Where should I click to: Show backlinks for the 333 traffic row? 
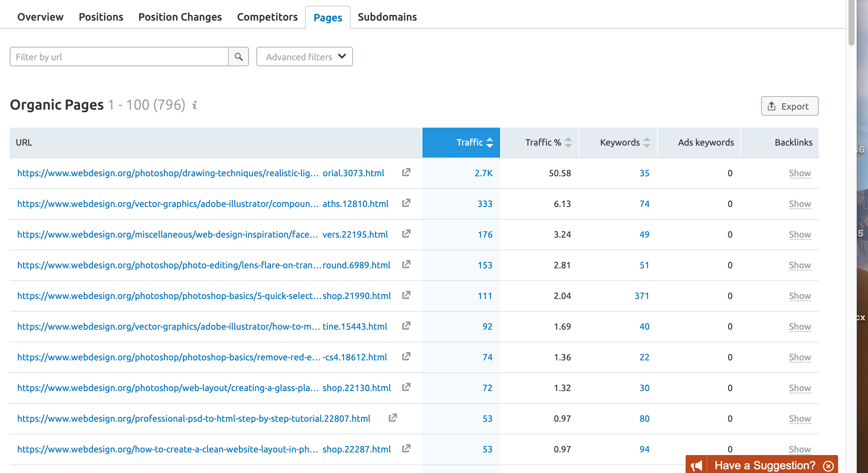pos(800,204)
